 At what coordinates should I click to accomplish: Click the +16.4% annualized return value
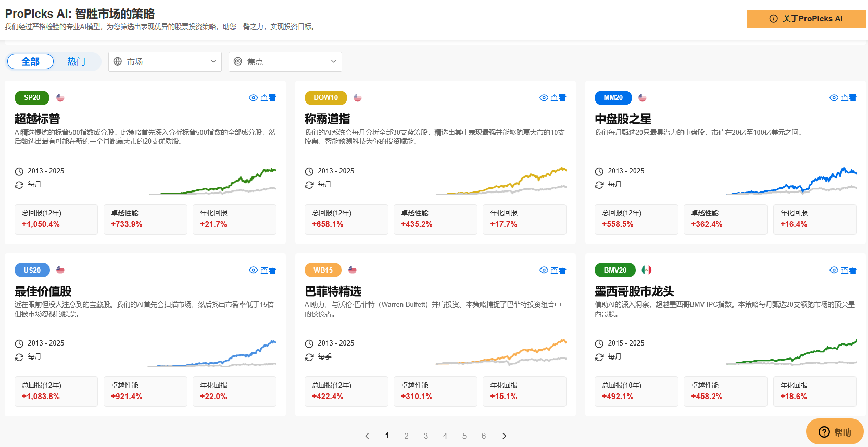[794, 224]
